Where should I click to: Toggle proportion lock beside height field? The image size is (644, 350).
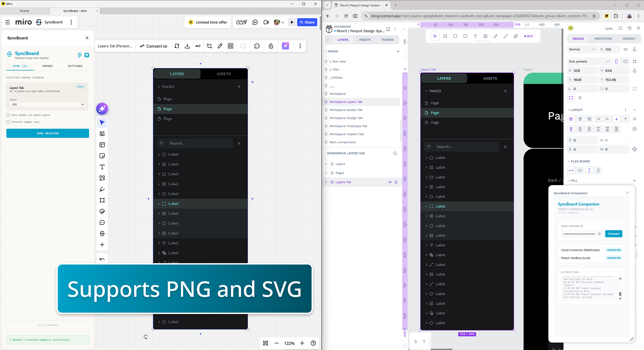635,71
